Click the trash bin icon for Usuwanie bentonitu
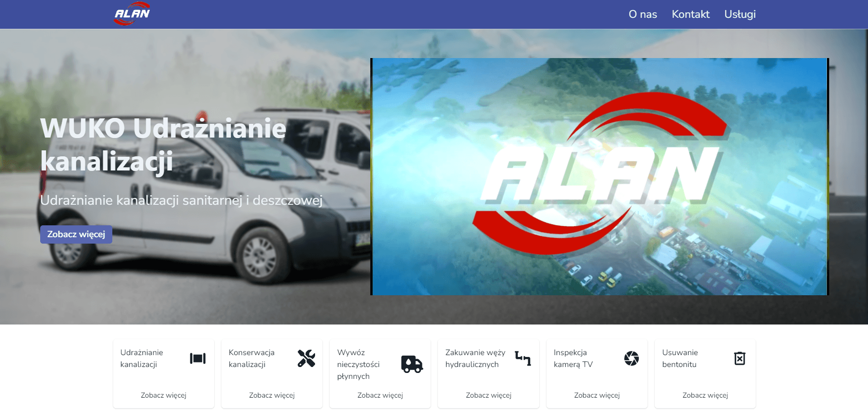The height and width of the screenshot is (415, 868). pos(740,358)
